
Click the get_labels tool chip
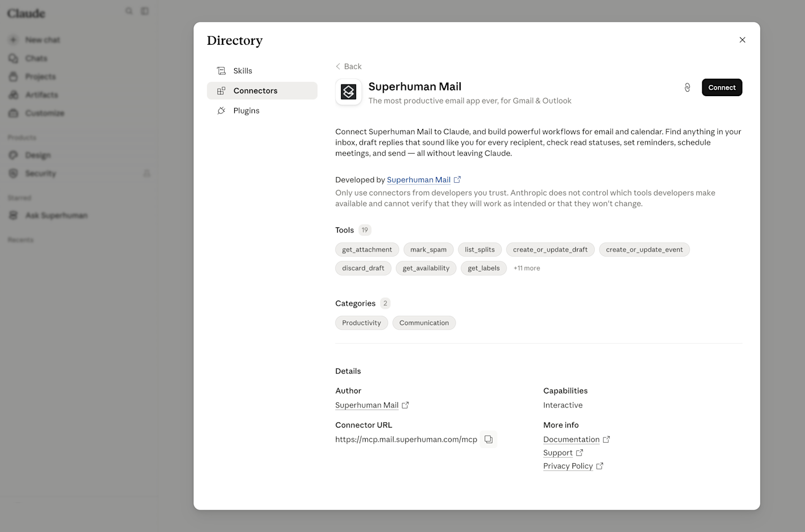(x=484, y=268)
